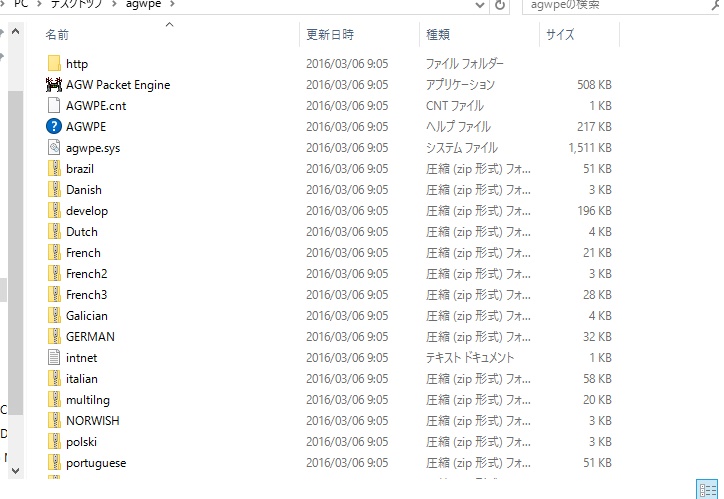Open the AGWPE help file icon
724x499 pixels.
[54, 126]
